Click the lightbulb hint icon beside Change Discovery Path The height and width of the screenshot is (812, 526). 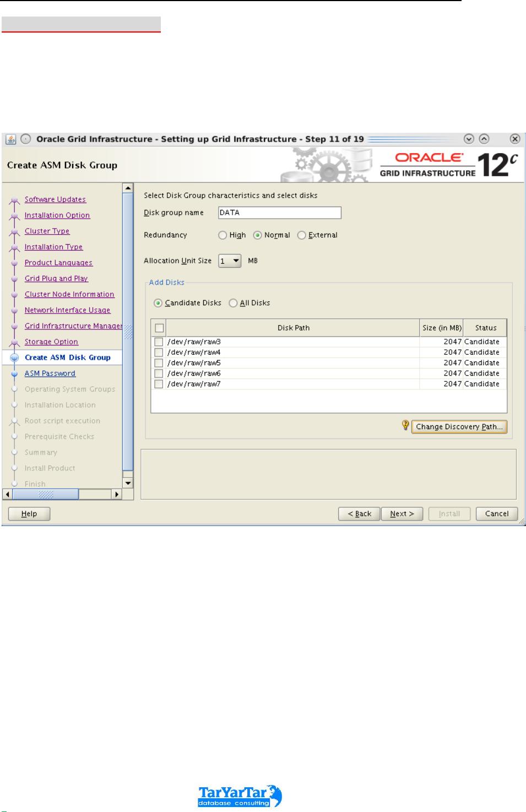click(x=405, y=425)
